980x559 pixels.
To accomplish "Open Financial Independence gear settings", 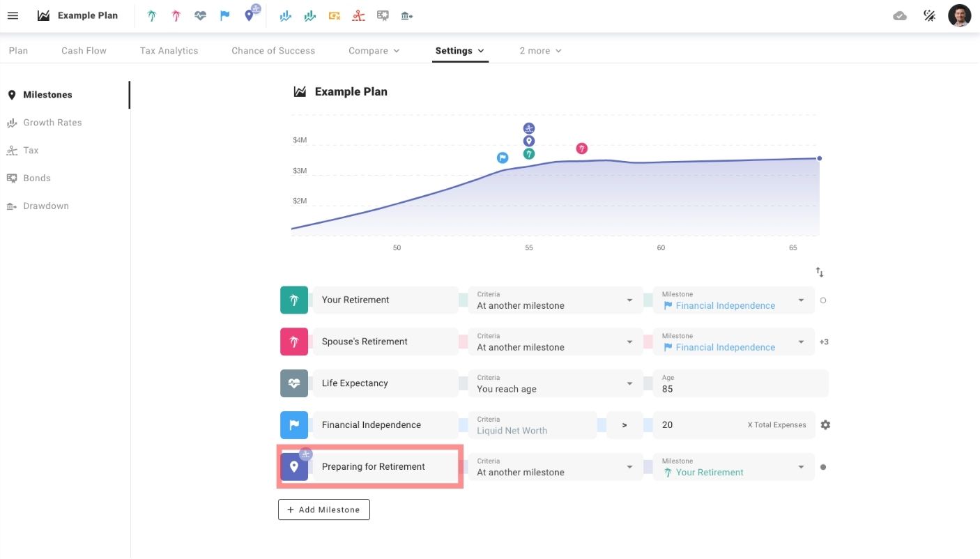I will (x=825, y=425).
